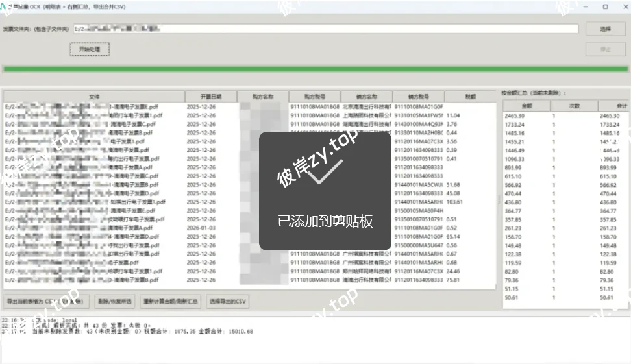Image resolution: width=631 pixels, height=364 pixels.
Task: Select 1733.24 in the 金额 summary column
Action: click(x=514, y=125)
